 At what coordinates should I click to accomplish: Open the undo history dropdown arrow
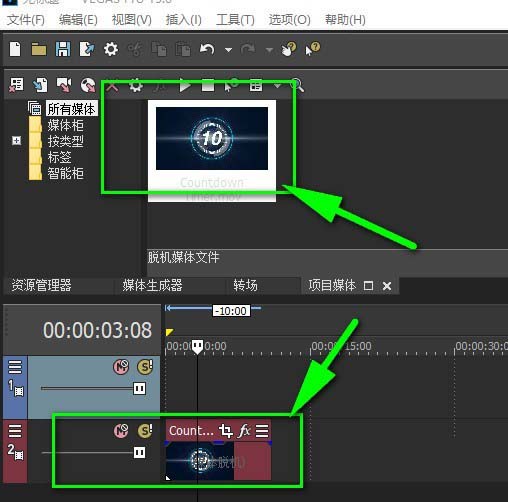coord(228,50)
